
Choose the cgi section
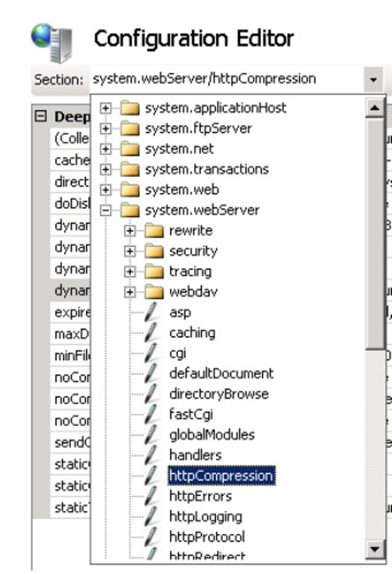click(x=177, y=353)
